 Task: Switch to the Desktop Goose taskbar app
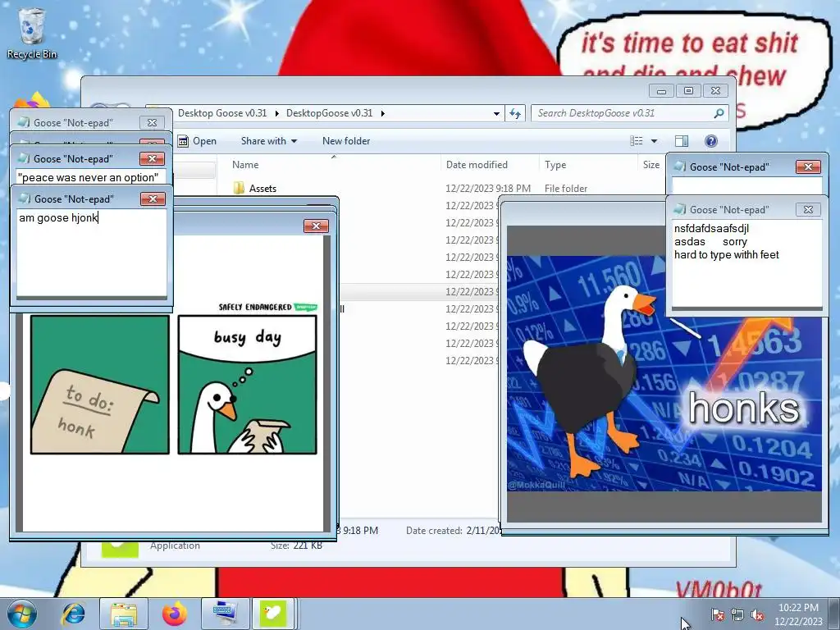(x=272, y=614)
